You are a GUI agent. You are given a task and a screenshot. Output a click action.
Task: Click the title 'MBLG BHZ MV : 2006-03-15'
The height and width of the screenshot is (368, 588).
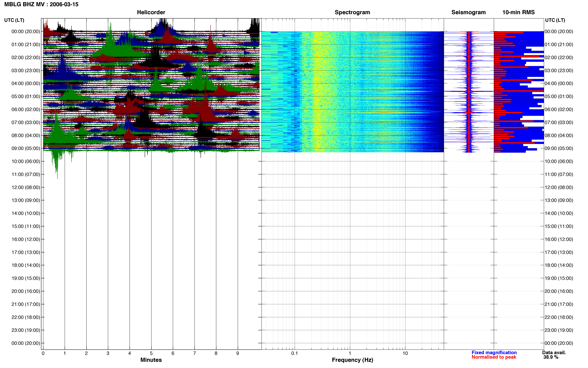tap(41, 4)
